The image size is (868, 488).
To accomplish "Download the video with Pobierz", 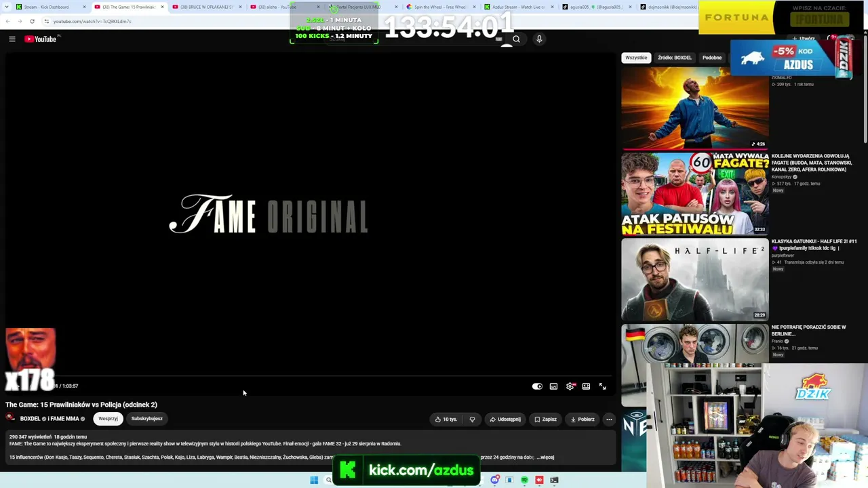I will coord(583,420).
